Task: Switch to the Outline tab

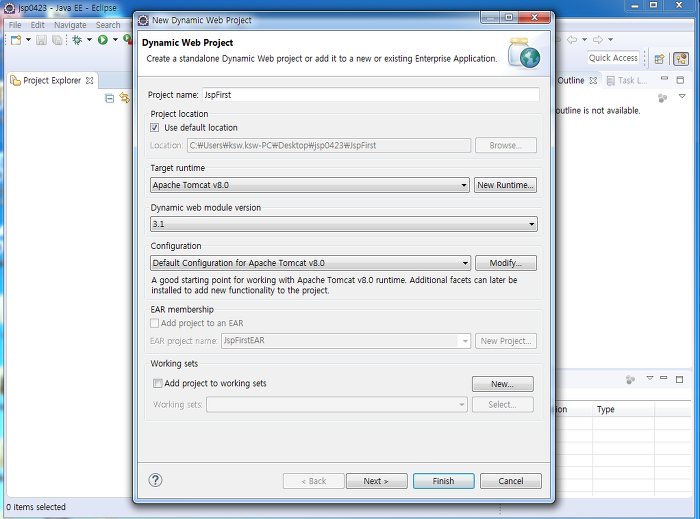Action: click(x=571, y=81)
